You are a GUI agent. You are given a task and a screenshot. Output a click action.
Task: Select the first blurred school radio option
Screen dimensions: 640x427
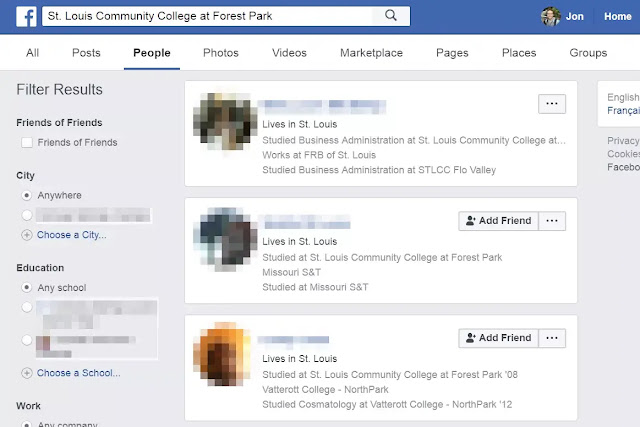point(27,307)
